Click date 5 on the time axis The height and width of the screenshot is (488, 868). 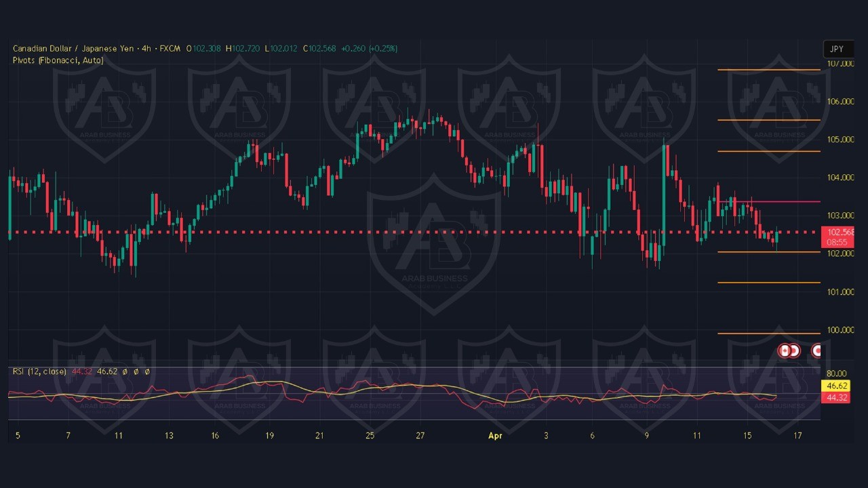click(x=18, y=436)
